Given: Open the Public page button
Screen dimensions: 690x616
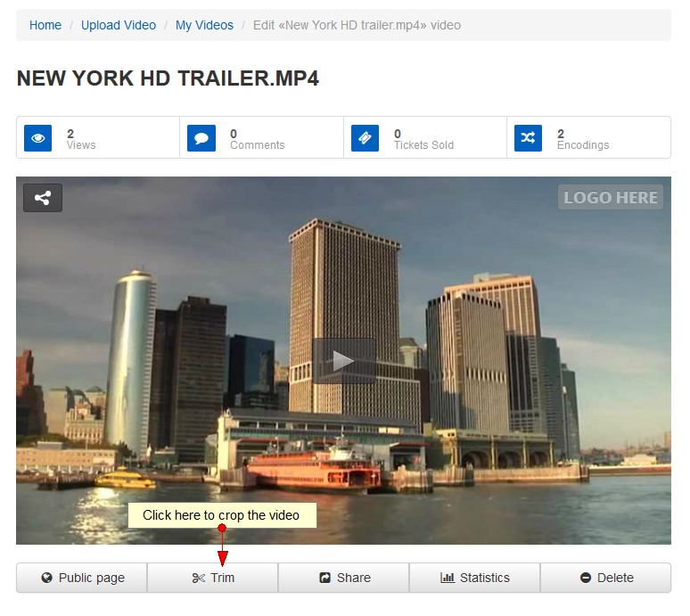Looking at the screenshot, I should tap(82, 579).
